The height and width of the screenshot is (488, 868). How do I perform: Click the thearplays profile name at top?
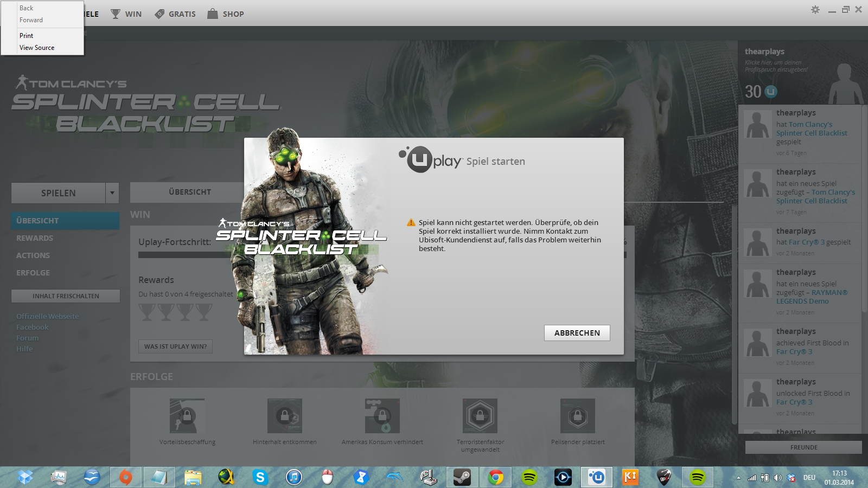pos(764,52)
